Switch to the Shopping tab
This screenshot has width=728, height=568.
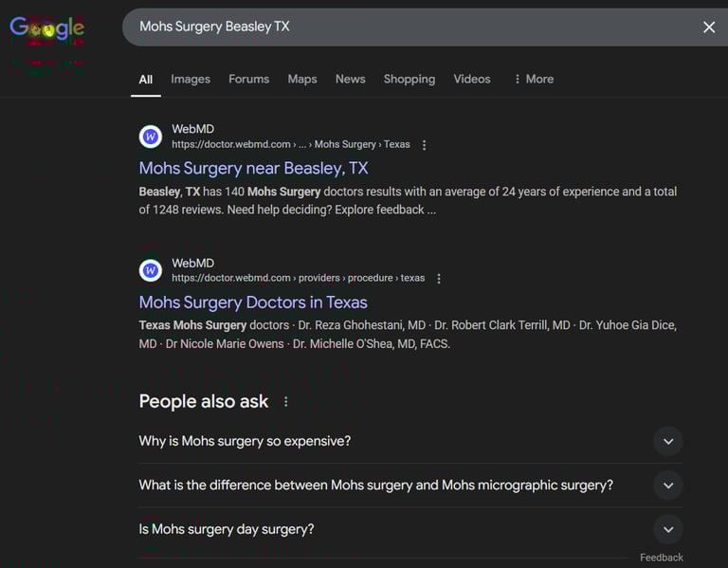point(409,80)
